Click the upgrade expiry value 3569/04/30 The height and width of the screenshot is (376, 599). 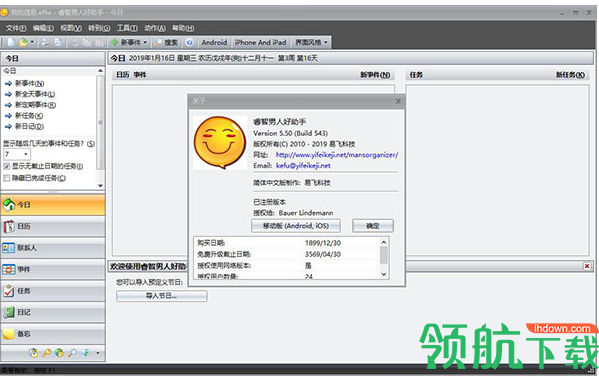tap(323, 254)
